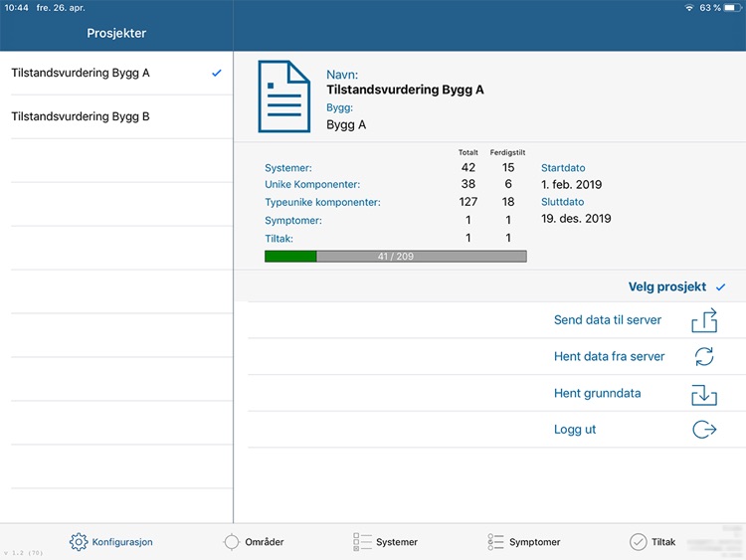Viewport: 746px width, 560px height.
Task: Tap the Wi-Fi status icon
Action: coord(689,8)
